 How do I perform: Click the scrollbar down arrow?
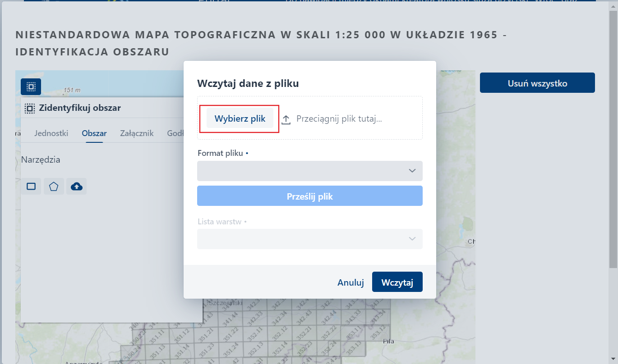tap(613, 359)
